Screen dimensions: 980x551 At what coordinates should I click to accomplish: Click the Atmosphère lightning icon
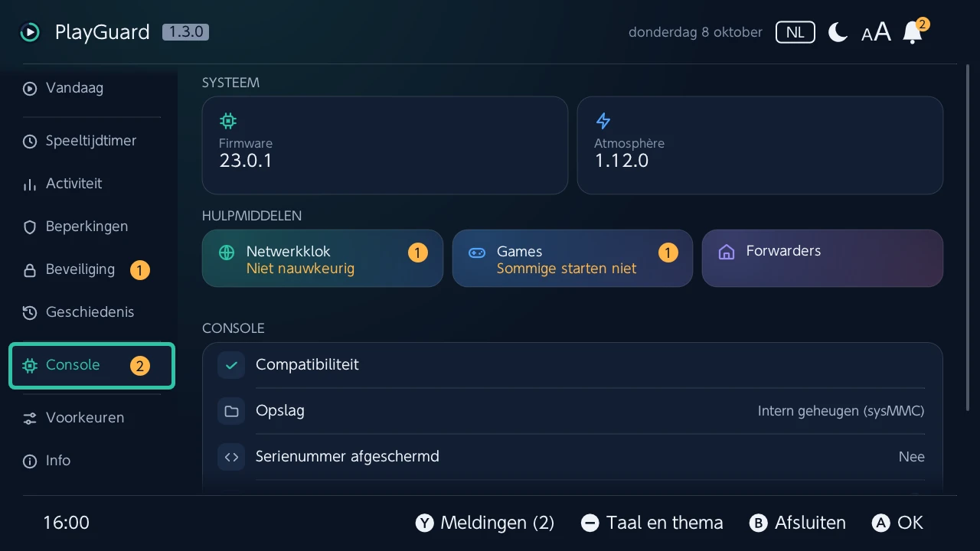603,121
